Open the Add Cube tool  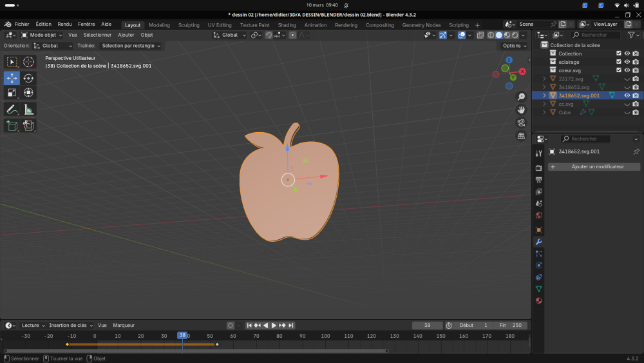coord(12,126)
